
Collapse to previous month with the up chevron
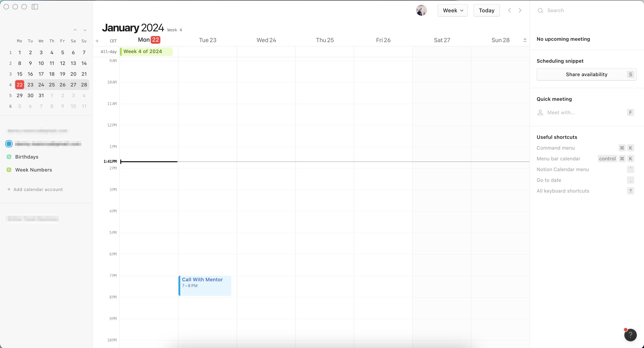[75, 30]
